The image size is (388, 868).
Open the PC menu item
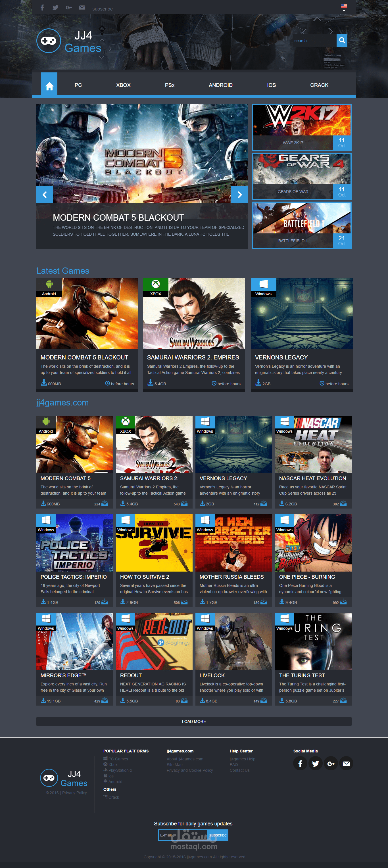78,85
